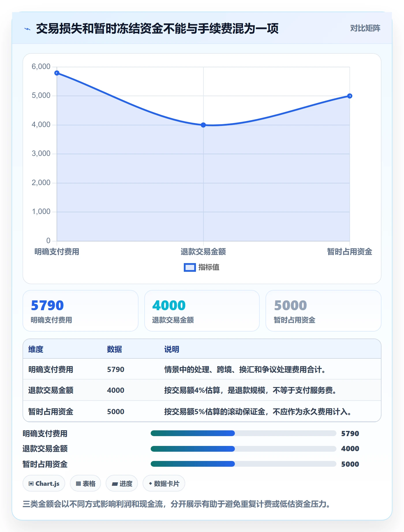This screenshot has width=404, height=532.
Task: Click the 退款交易金额 x-axis label
Action: [x=203, y=252]
